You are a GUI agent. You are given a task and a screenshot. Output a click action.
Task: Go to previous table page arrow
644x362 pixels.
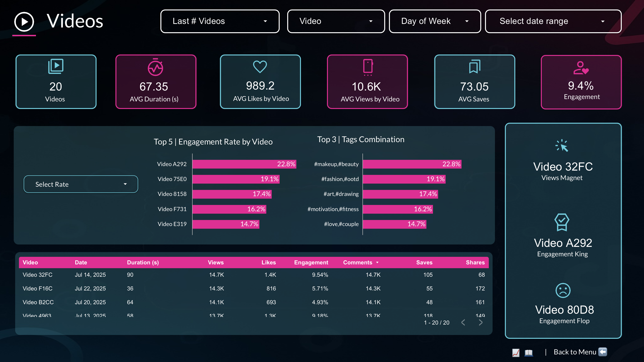pos(463,322)
